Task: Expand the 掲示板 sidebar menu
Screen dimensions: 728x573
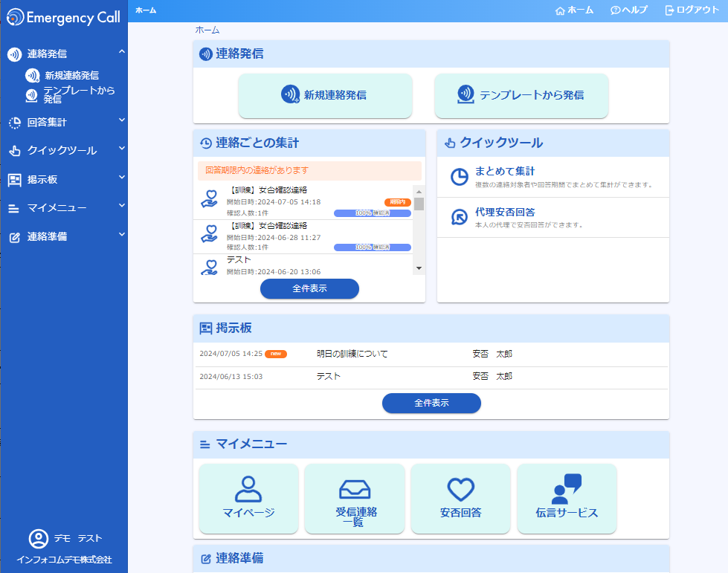Action: point(122,178)
